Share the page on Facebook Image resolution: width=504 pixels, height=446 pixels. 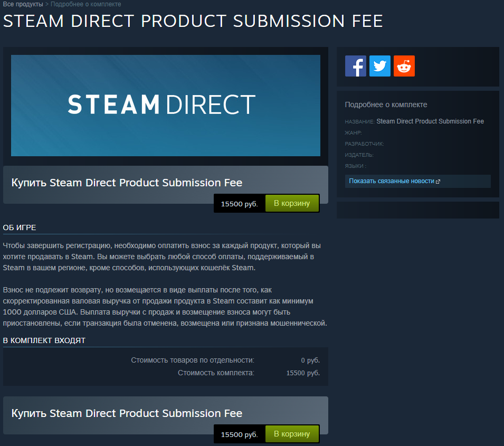pos(356,66)
